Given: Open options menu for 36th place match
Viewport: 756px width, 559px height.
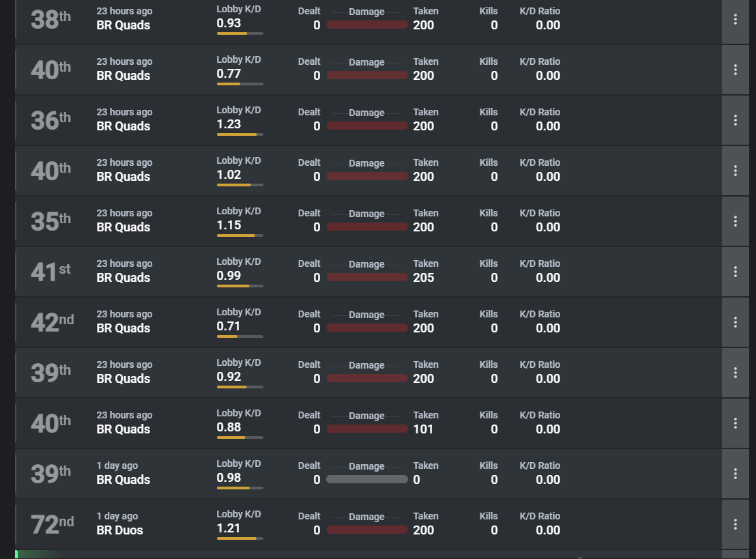Looking at the screenshot, I should click(x=735, y=120).
